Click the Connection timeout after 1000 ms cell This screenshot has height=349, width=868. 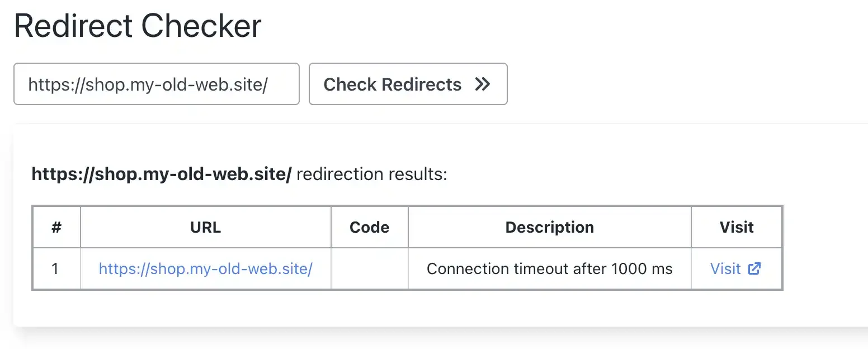click(x=549, y=269)
